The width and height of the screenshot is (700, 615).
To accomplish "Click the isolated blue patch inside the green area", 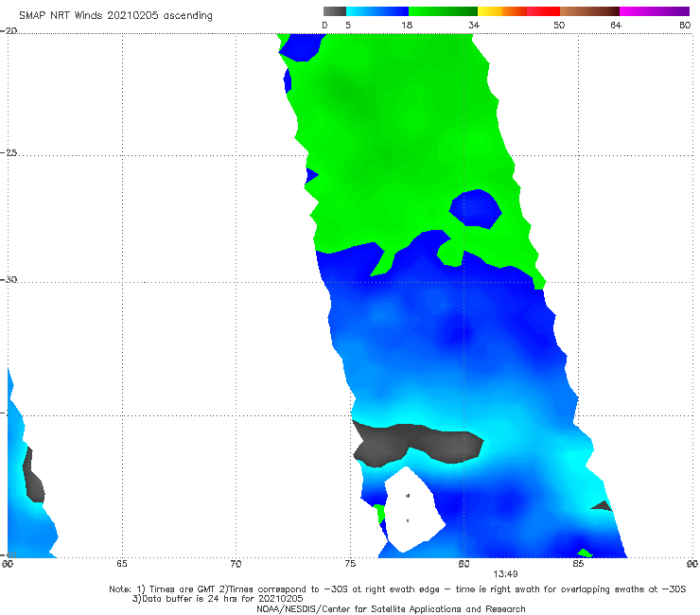I will (x=475, y=208).
